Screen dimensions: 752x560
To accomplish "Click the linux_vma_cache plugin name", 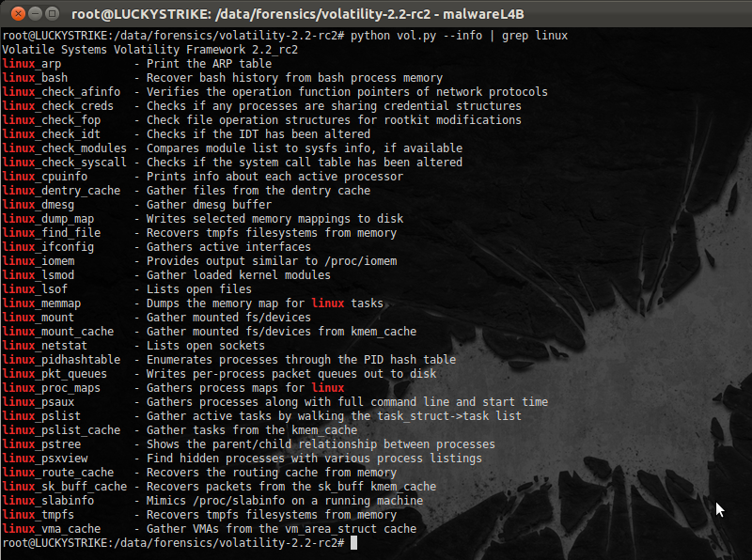I will [52, 529].
